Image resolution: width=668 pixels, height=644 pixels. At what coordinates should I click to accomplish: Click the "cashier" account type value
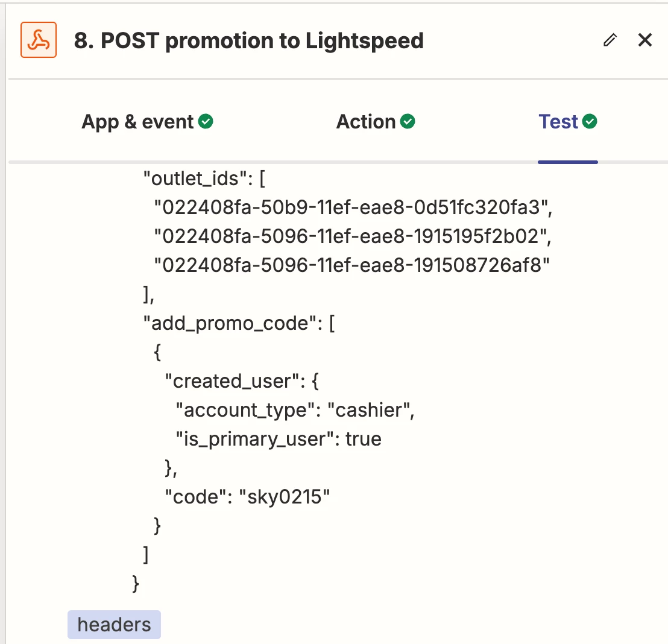pyautogui.click(x=370, y=410)
